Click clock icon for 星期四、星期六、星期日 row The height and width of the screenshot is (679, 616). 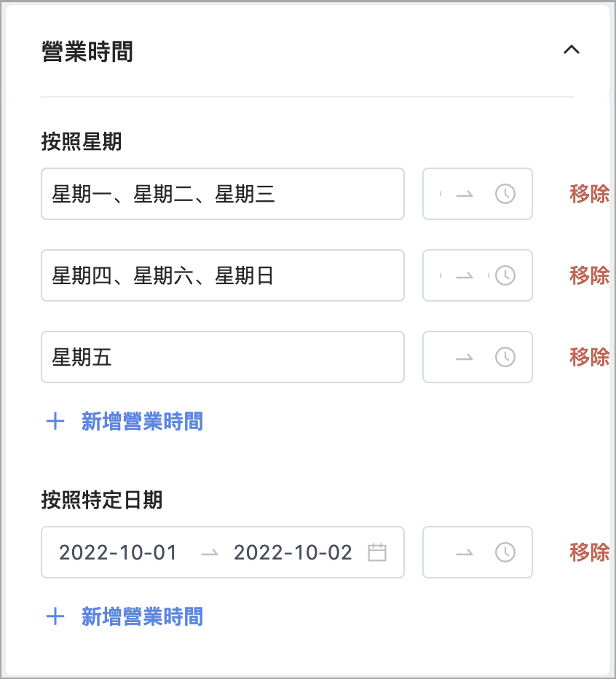(x=505, y=275)
